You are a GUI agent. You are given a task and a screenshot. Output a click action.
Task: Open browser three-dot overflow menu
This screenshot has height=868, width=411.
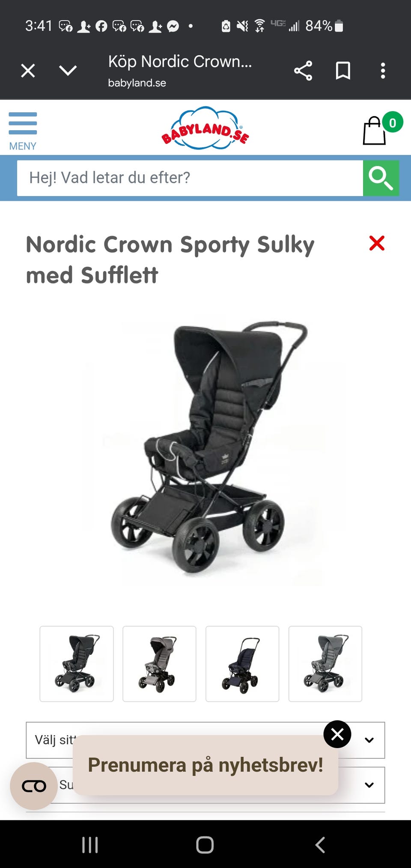pos(383,71)
